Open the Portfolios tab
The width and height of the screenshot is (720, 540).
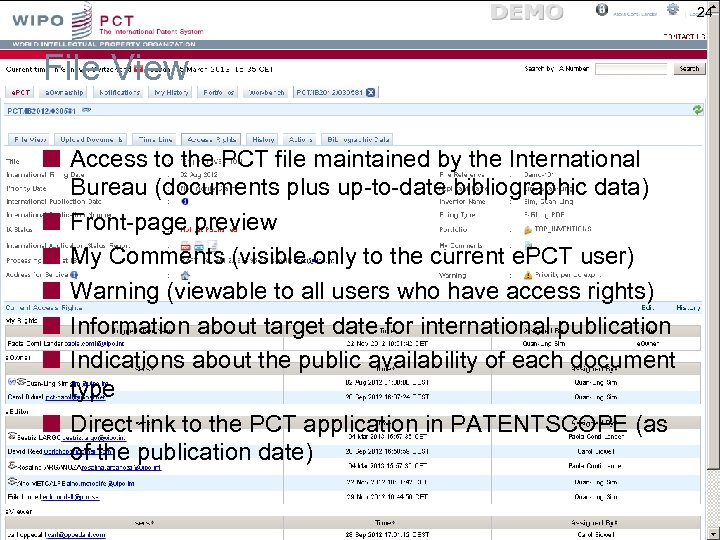[219, 92]
